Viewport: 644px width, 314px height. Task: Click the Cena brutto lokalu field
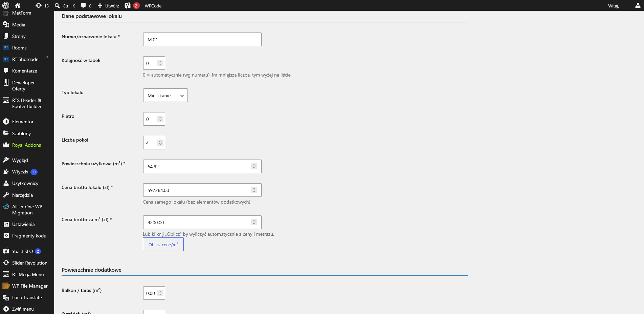click(x=202, y=190)
